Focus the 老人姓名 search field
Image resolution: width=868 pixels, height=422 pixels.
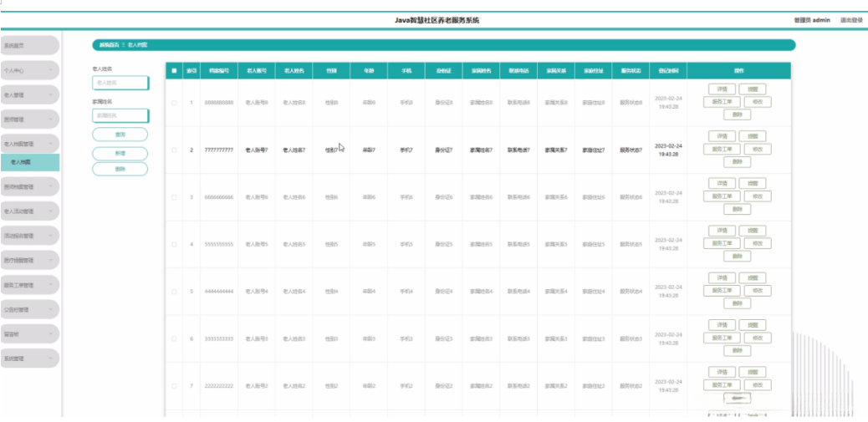tap(120, 83)
